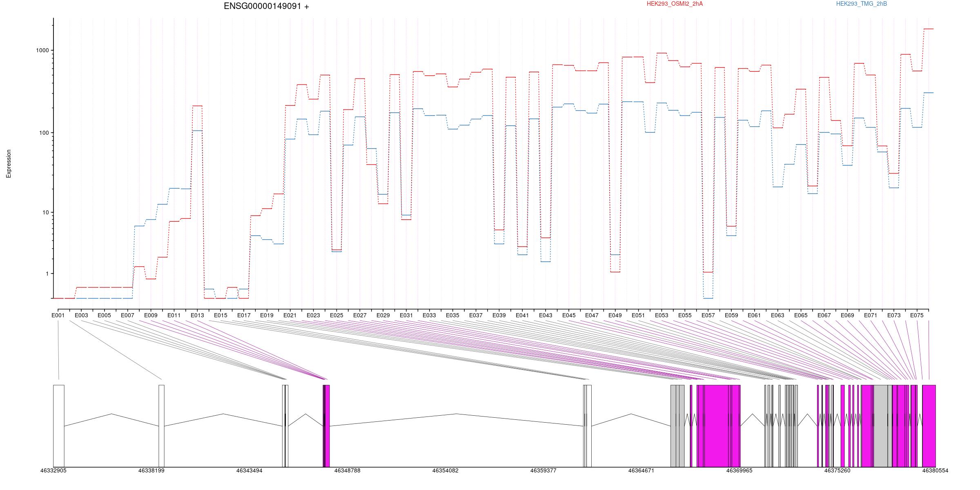Click exon label E047
The image size is (980, 490).
[x=592, y=315]
